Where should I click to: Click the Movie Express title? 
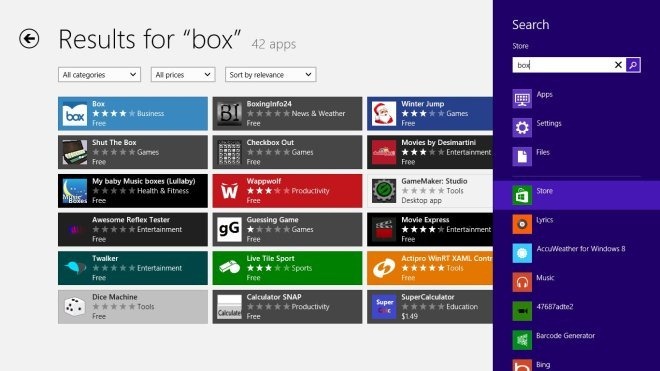tap(425, 220)
